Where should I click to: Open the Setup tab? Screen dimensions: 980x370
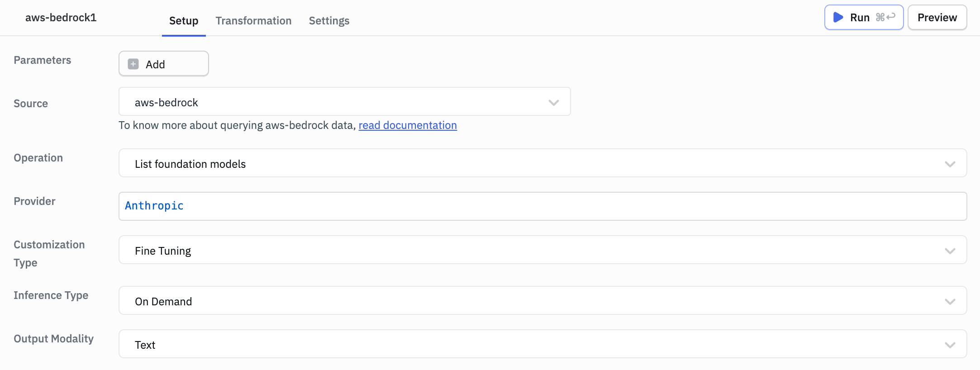pos(184,21)
